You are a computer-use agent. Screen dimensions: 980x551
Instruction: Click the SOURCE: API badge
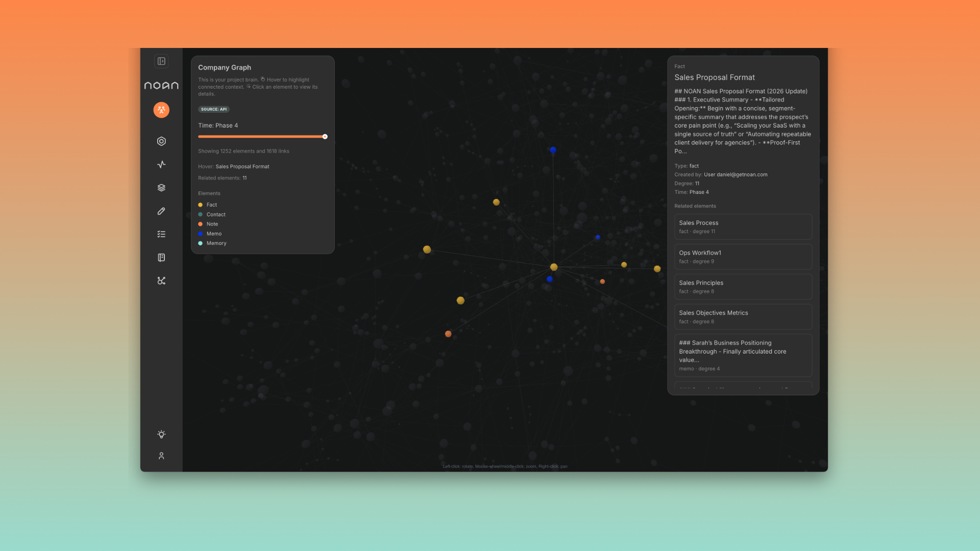tap(213, 109)
